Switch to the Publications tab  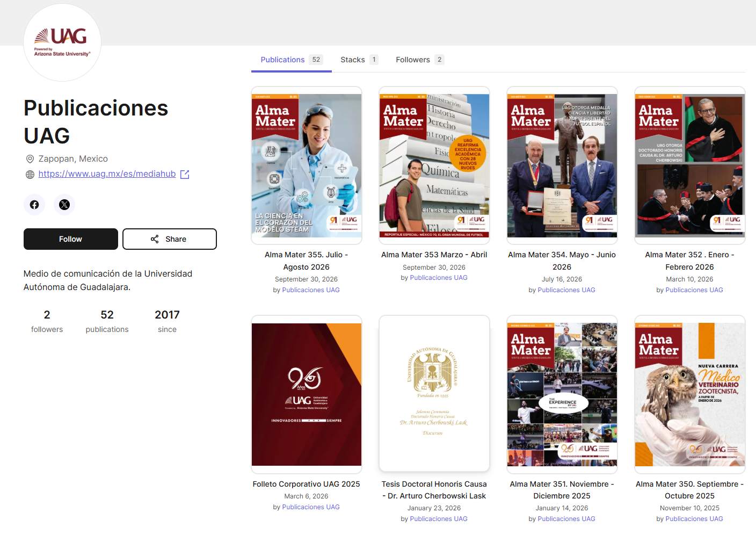point(292,60)
